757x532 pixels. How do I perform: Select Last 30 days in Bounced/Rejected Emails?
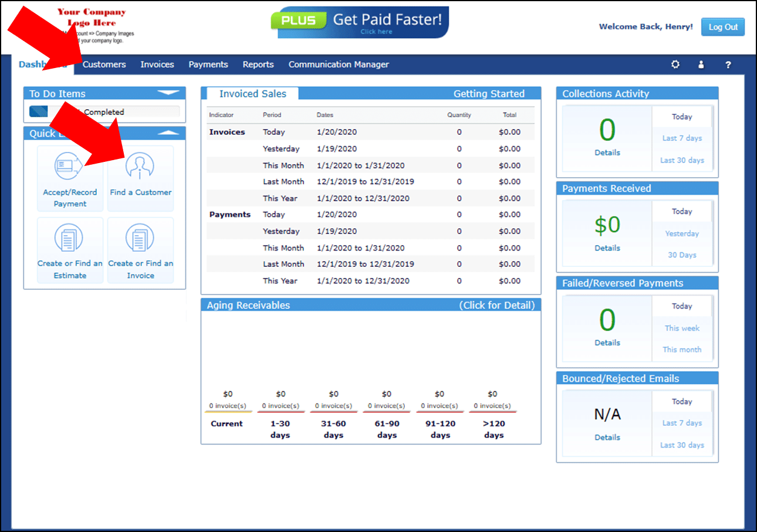(x=682, y=445)
